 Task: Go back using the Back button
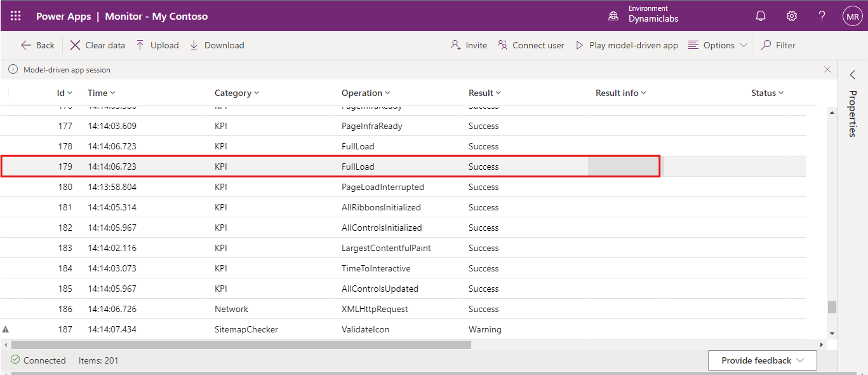coord(37,45)
